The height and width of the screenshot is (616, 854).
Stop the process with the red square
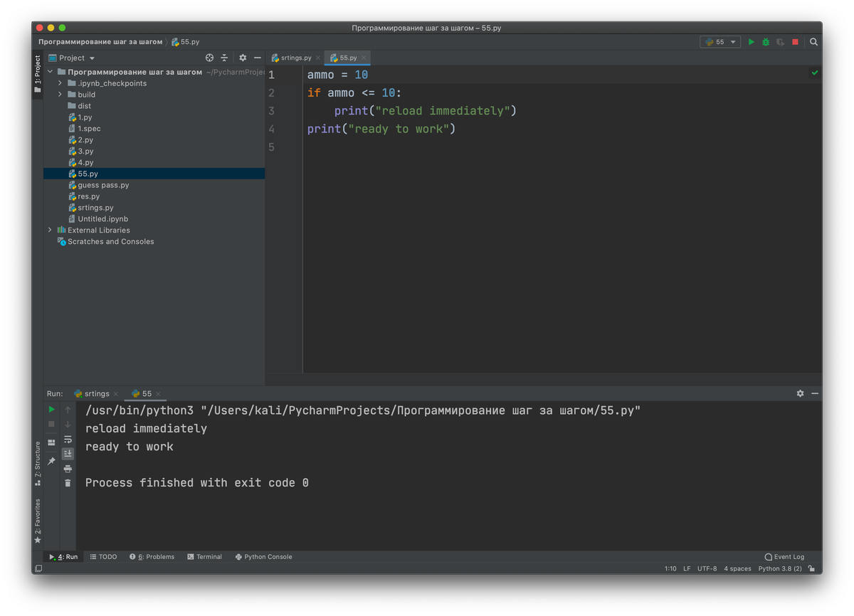[795, 42]
